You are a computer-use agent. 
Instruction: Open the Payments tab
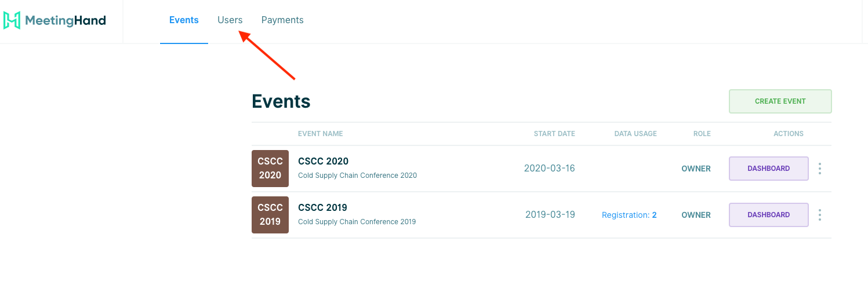[282, 20]
